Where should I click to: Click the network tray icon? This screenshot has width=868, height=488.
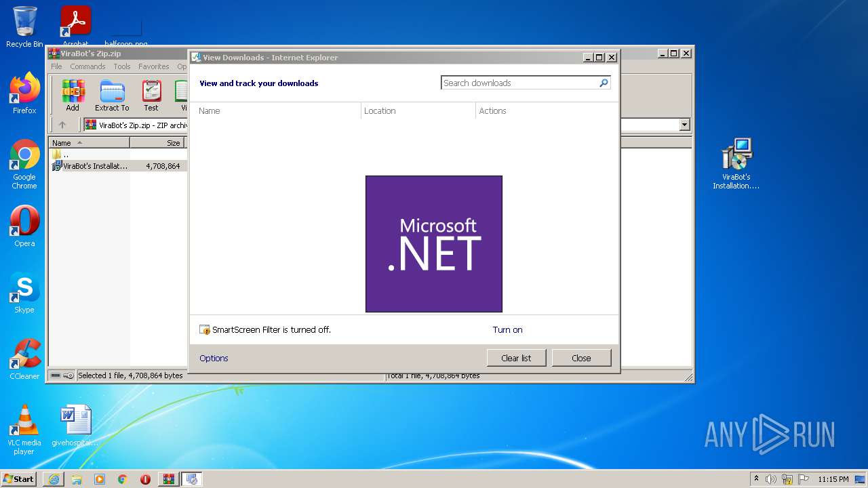(x=787, y=479)
